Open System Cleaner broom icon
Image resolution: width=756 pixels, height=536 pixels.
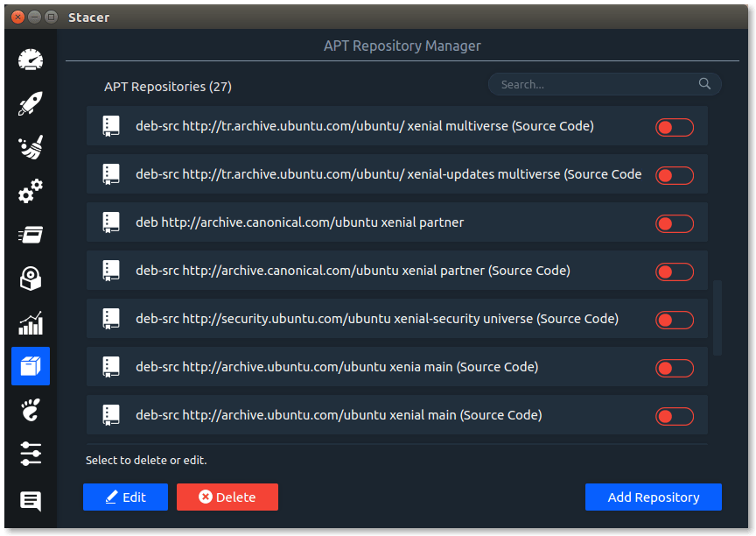[x=31, y=146]
